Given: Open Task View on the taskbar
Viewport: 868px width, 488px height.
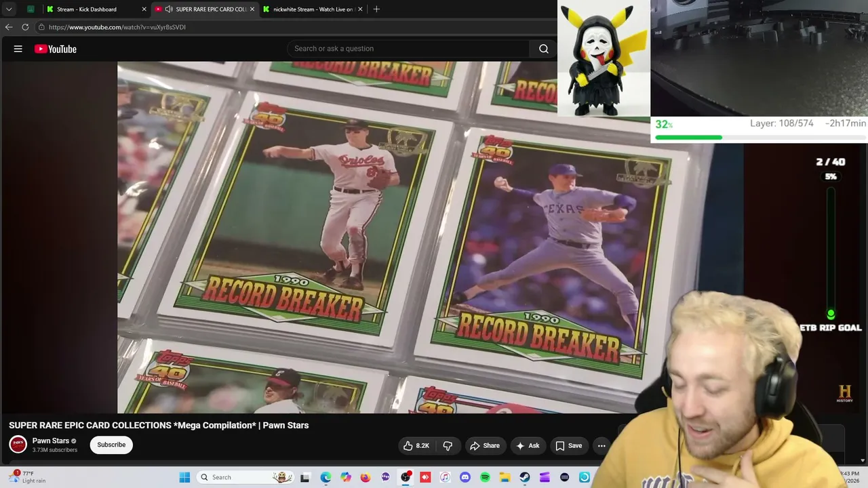Looking at the screenshot, I should [305, 477].
